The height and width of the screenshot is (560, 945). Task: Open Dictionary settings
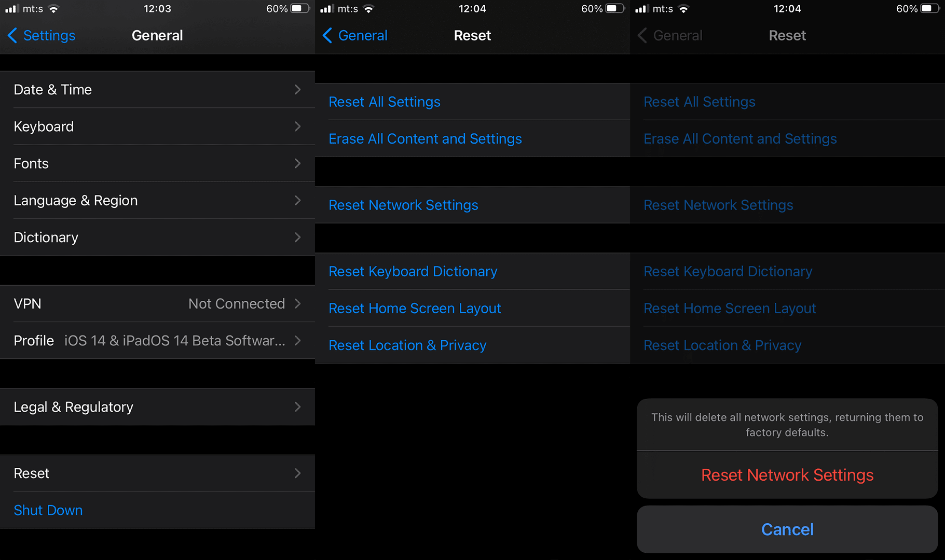click(157, 237)
